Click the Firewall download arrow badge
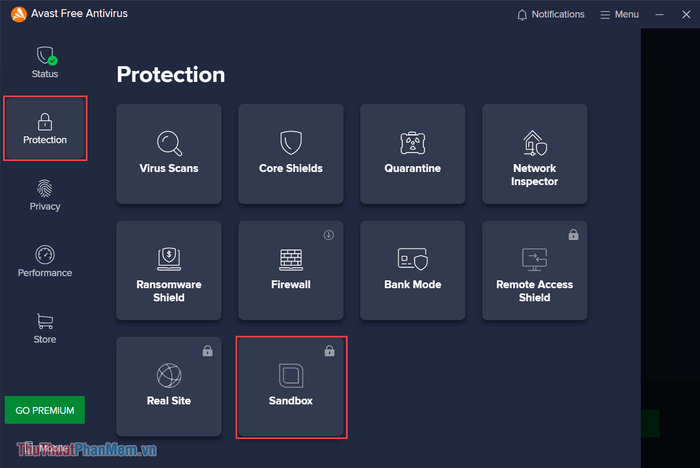Screen dimensions: 700x468 pyautogui.click(x=329, y=235)
